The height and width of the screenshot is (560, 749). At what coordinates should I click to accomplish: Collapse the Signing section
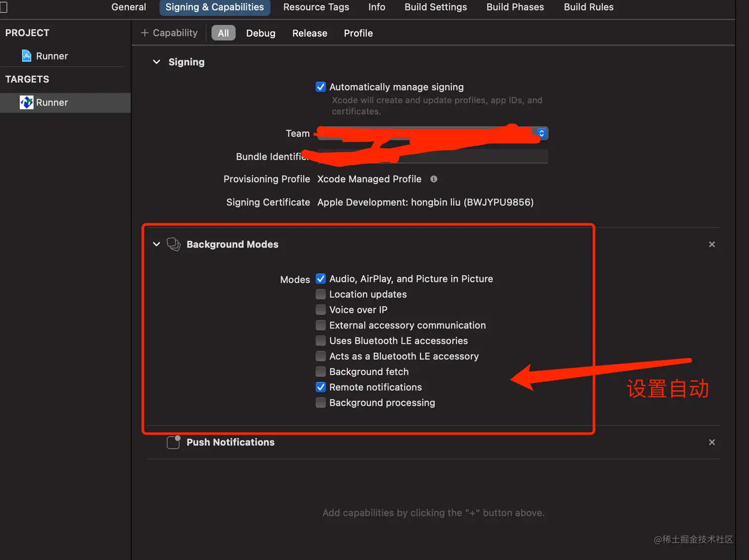[157, 62]
